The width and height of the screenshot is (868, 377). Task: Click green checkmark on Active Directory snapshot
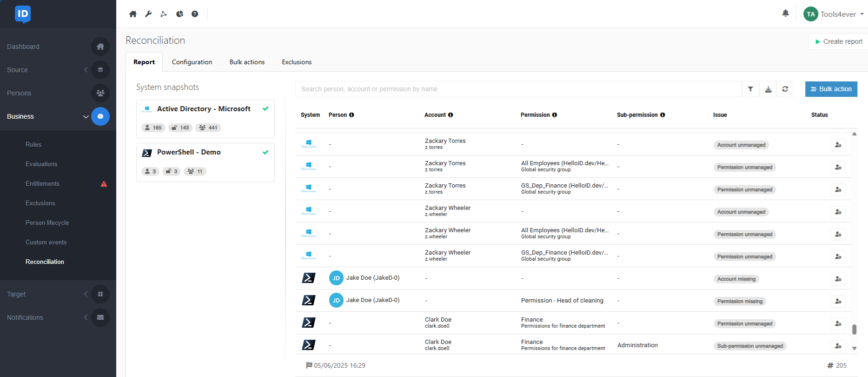click(x=265, y=108)
